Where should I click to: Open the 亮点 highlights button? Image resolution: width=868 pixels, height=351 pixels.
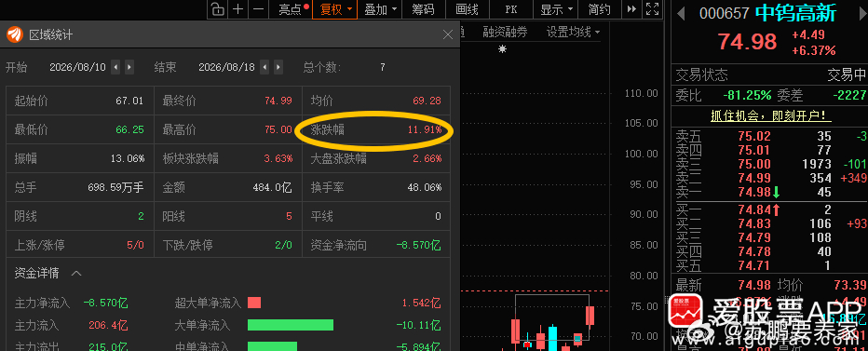pyautogui.click(x=292, y=9)
